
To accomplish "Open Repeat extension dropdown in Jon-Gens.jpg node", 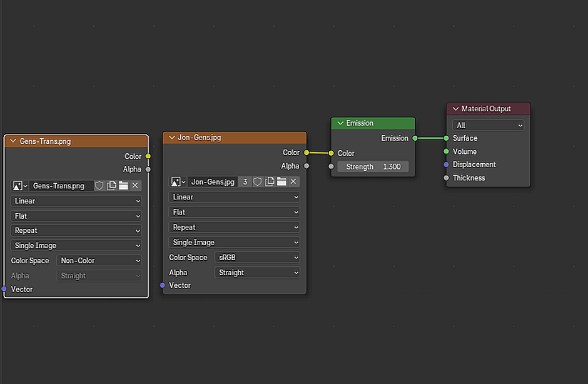I will click(235, 227).
